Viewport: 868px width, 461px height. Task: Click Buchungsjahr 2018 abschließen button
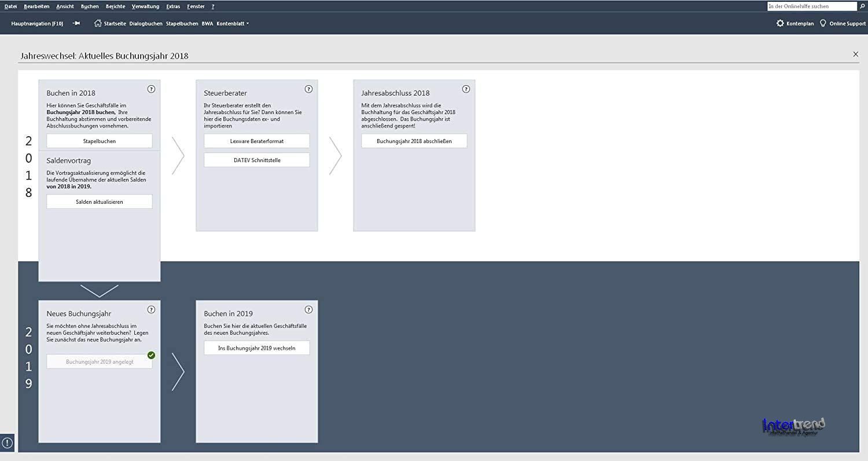coord(414,141)
